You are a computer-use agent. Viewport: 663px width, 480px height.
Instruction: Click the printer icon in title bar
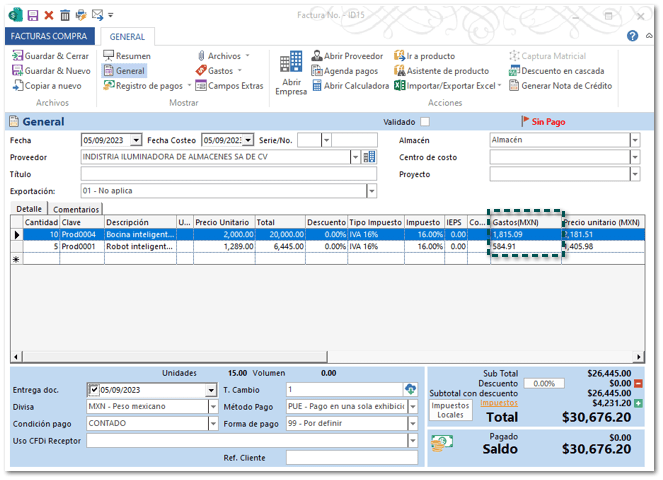pyautogui.click(x=81, y=16)
